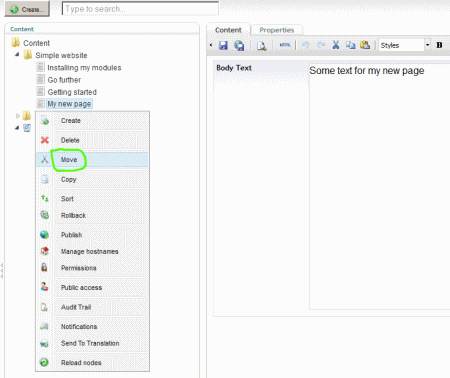Click the document icon beside Getting started

[40, 91]
